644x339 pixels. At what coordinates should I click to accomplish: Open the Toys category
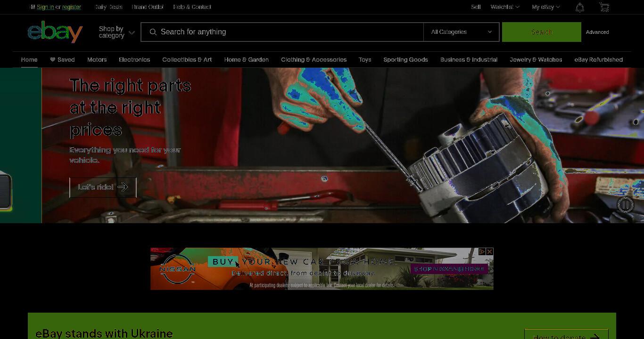(x=365, y=60)
